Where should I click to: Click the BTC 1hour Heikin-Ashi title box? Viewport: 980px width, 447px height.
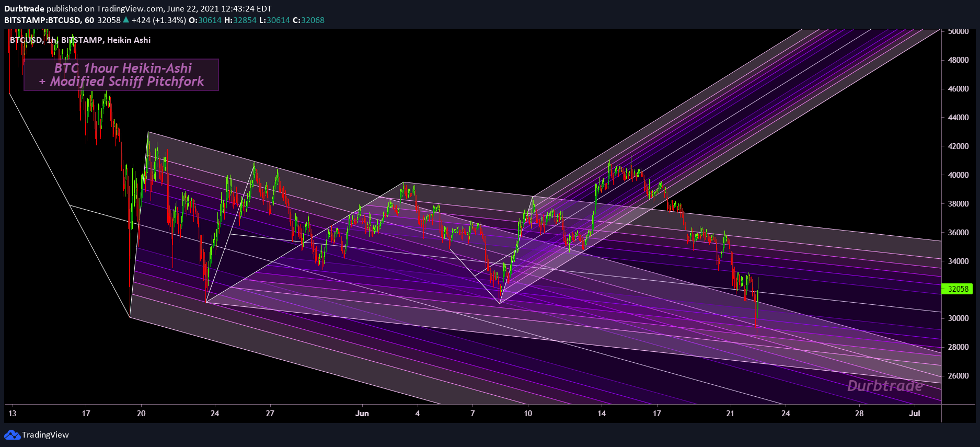(121, 75)
